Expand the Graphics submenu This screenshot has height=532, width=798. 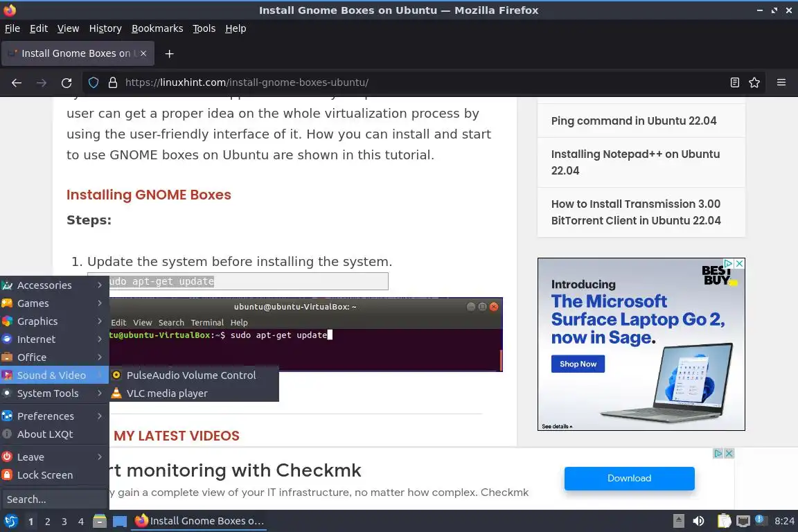point(55,321)
